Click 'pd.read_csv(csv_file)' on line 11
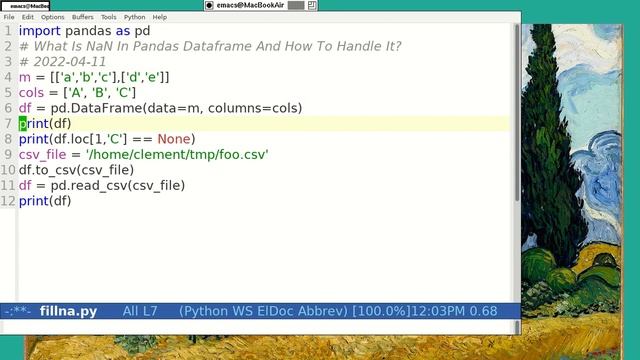The height and width of the screenshot is (360, 640). (118, 186)
